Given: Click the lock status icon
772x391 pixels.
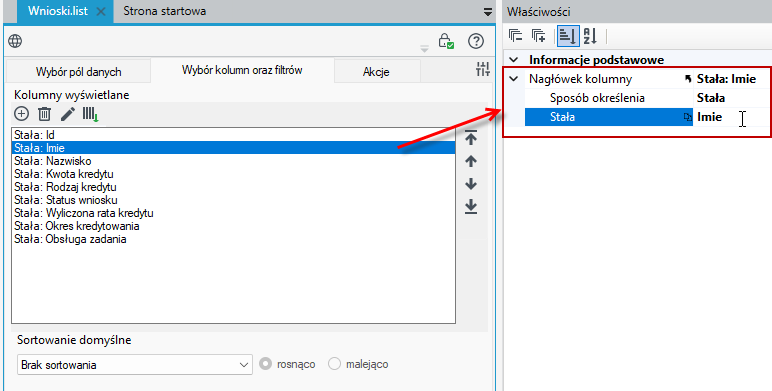Looking at the screenshot, I should click(446, 41).
